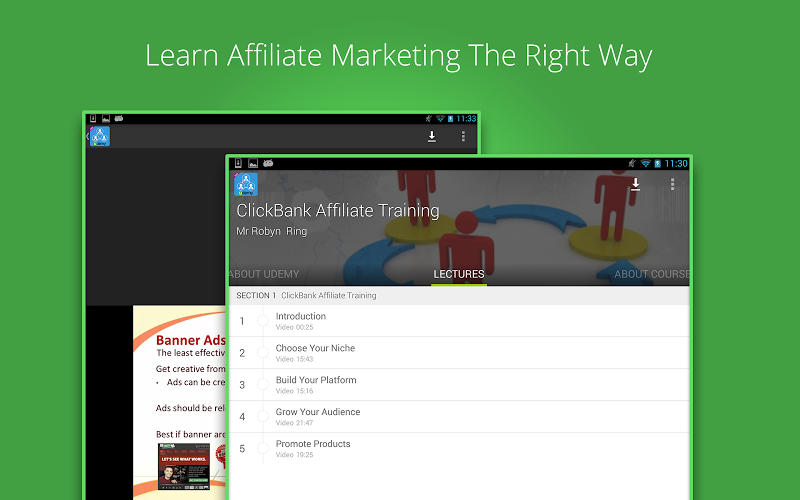Tap Video 00:25 duration label

(294, 327)
